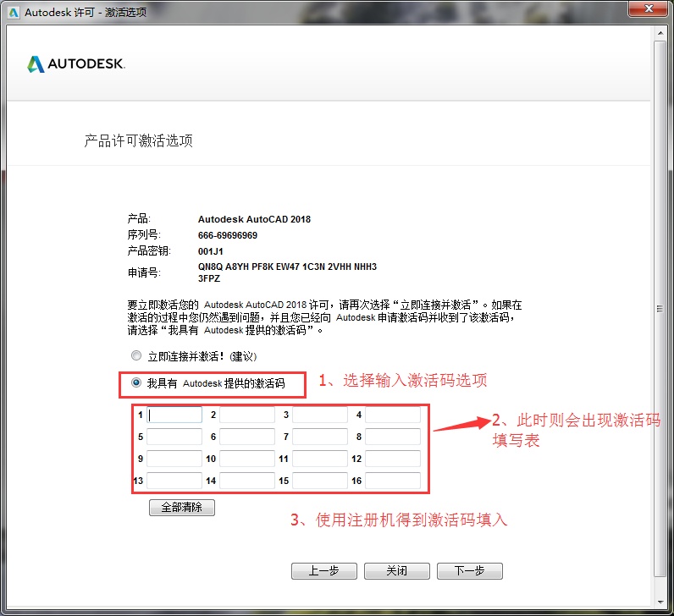This screenshot has width=674, height=616.
Task: Focus activation code field 13
Action: [x=175, y=481]
